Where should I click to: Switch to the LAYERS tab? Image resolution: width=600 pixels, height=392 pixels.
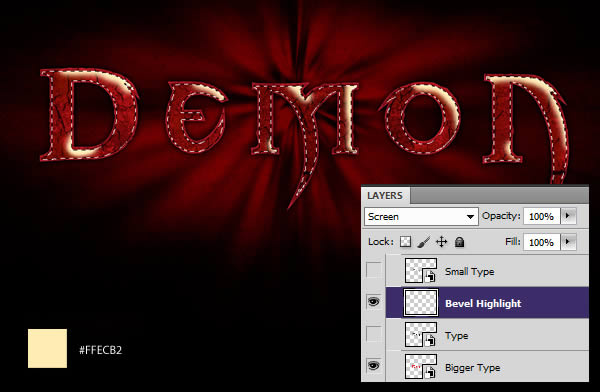[x=385, y=196]
